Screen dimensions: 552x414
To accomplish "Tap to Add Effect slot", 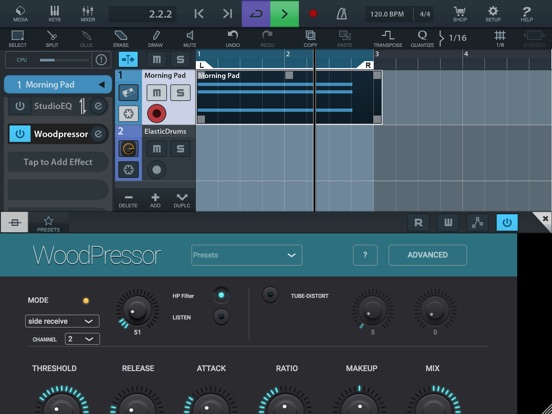I will coord(58,162).
